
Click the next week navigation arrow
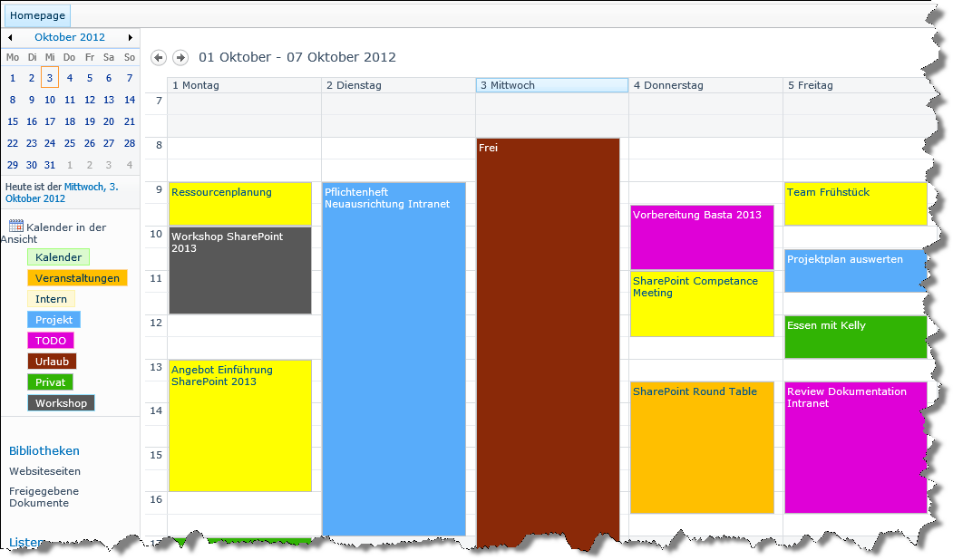(180, 57)
